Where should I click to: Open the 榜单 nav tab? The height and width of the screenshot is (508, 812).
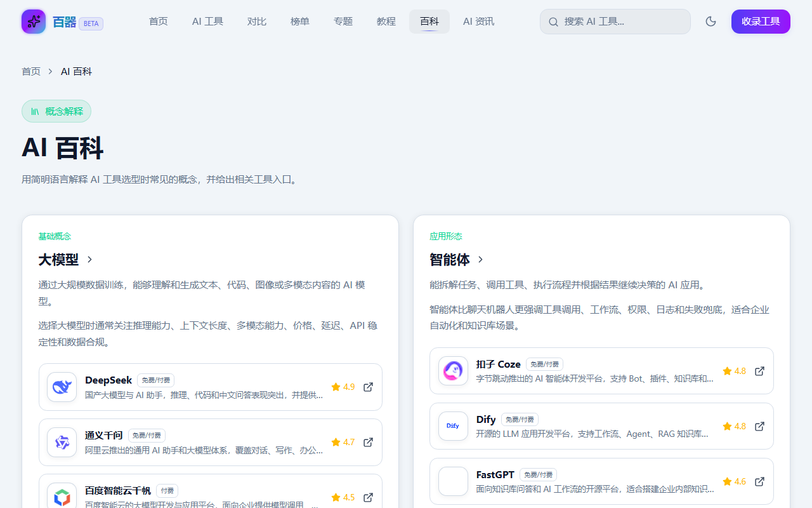(x=300, y=22)
